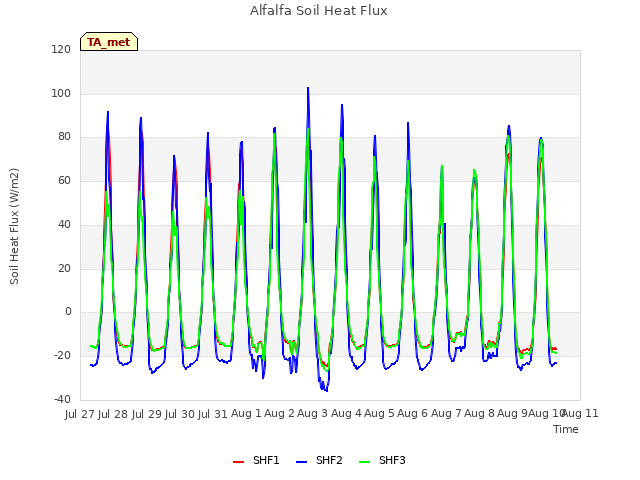Viewport: 640px width, 480px height.
Task: Click the Aug 3 x-axis label
Action: [312, 413]
